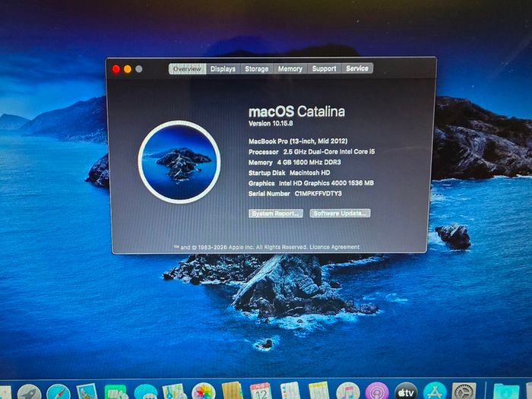The image size is (532, 399).
Task: Click the macOS Catalina logo image
Action: coord(179,162)
